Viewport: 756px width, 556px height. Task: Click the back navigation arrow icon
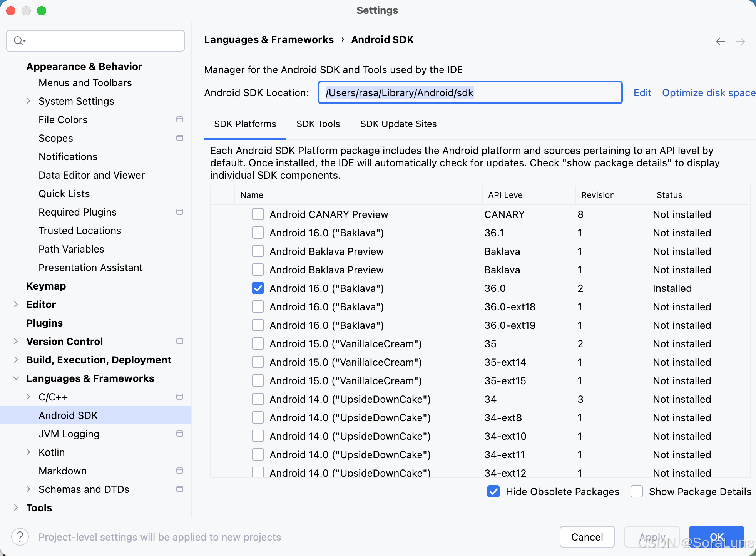click(x=720, y=42)
